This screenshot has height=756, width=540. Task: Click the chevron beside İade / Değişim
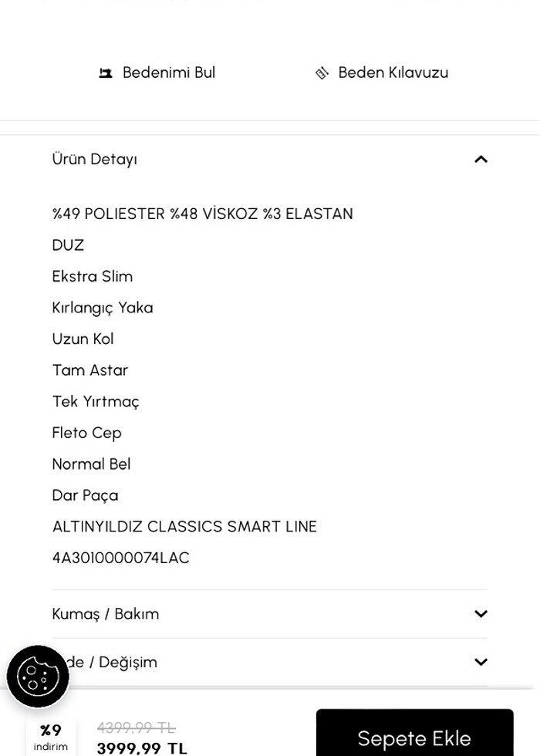481,662
